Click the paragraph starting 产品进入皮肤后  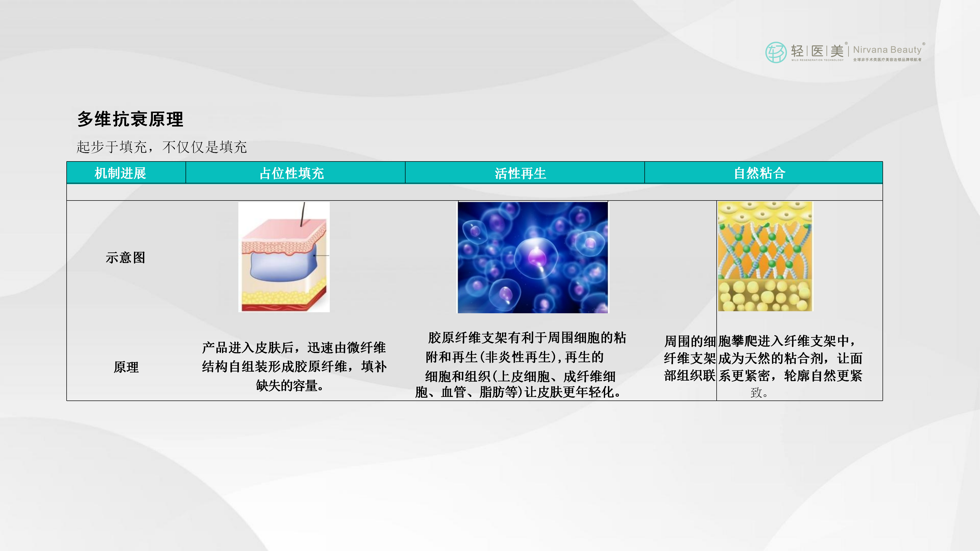(294, 367)
